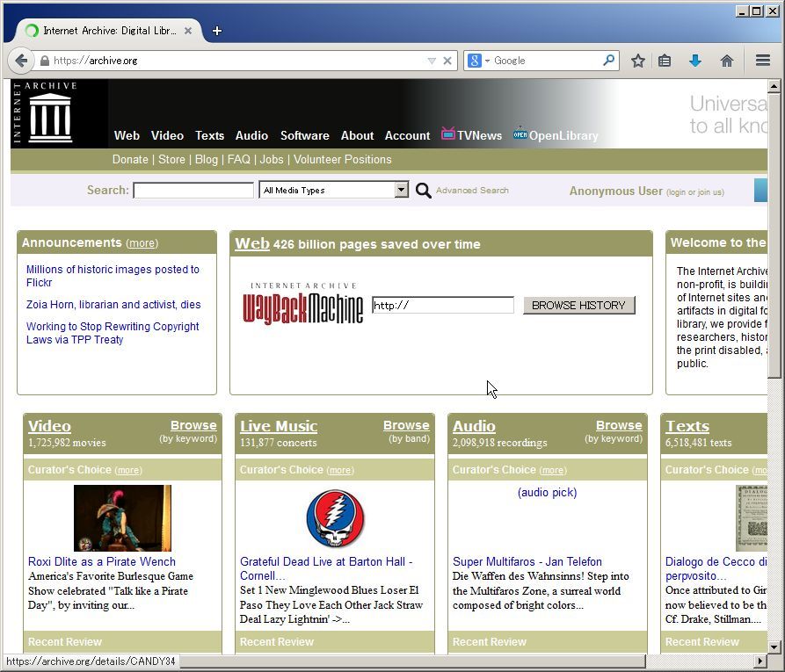This screenshot has width=785, height=672.
Task: Open the Google search engine selector
Action: pos(478,61)
